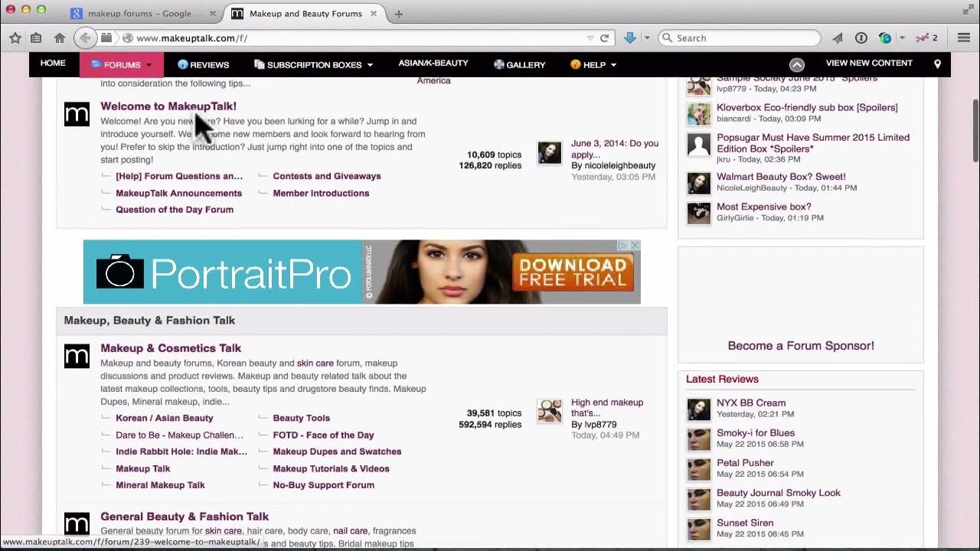Open Indie Rabbit Hole subforum
This screenshot has height=551, width=980.
coord(181,452)
